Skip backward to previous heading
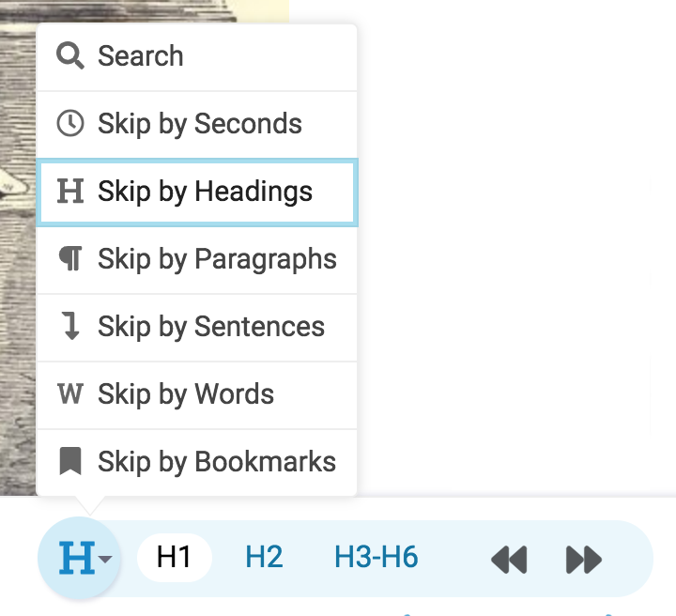Screen dimensions: 676x616 509,560
